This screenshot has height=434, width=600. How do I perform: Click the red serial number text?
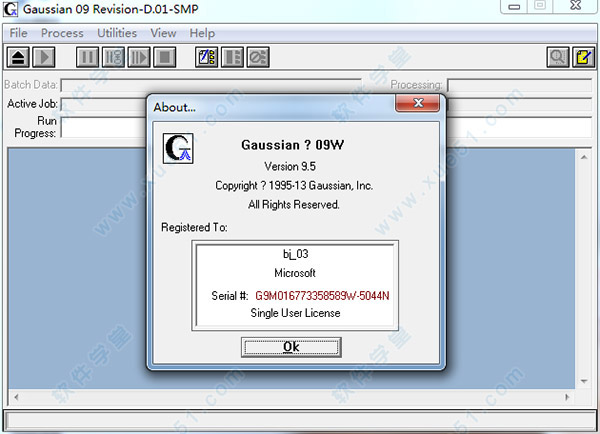click(322, 296)
